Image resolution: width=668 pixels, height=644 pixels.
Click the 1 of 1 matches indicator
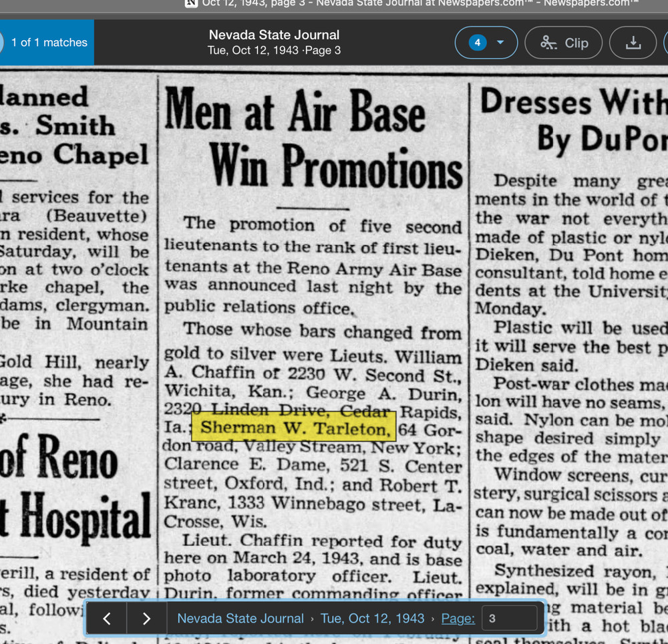[x=49, y=42]
